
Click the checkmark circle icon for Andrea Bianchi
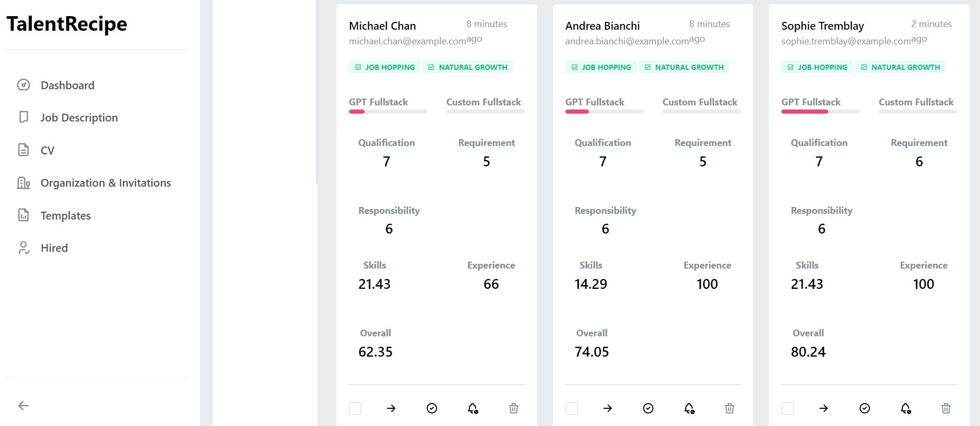point(648,408)
